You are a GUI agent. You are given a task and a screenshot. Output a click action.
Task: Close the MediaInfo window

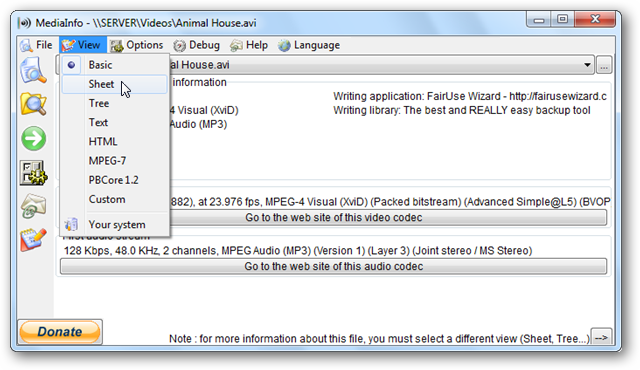[x=595, y=19]
